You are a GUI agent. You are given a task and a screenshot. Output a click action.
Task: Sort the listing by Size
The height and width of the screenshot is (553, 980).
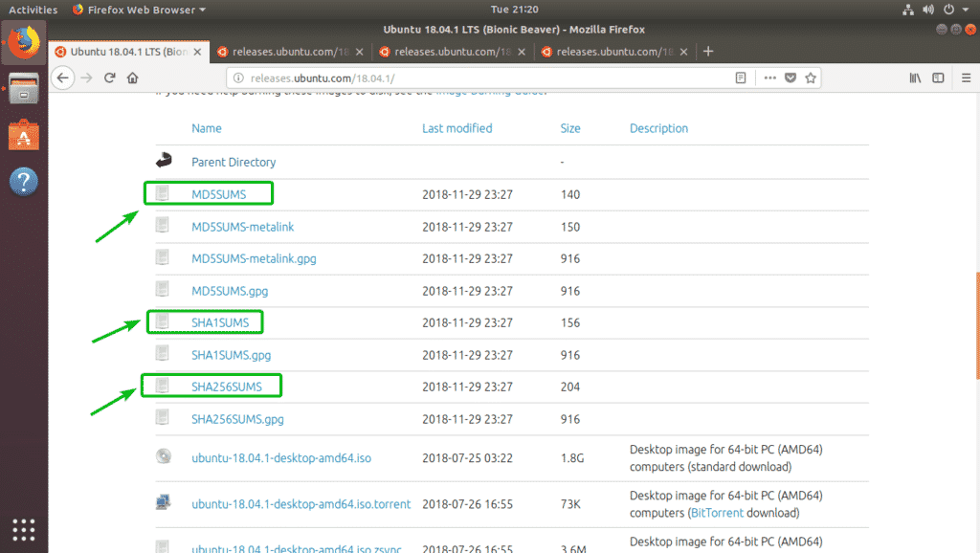(570, 128)
